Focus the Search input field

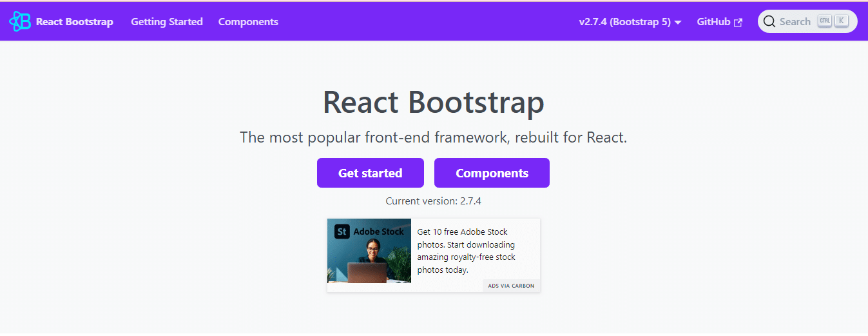pyautogui.click(x=807, y=21)
